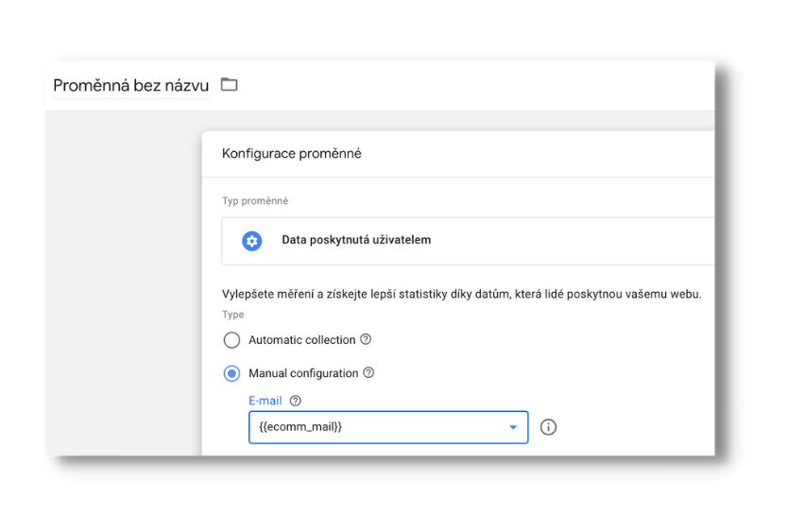The height and width of the screenshot is (532, 787).
Task: Open help icon next to Automatic collection
Action: [x=366, y=339]
